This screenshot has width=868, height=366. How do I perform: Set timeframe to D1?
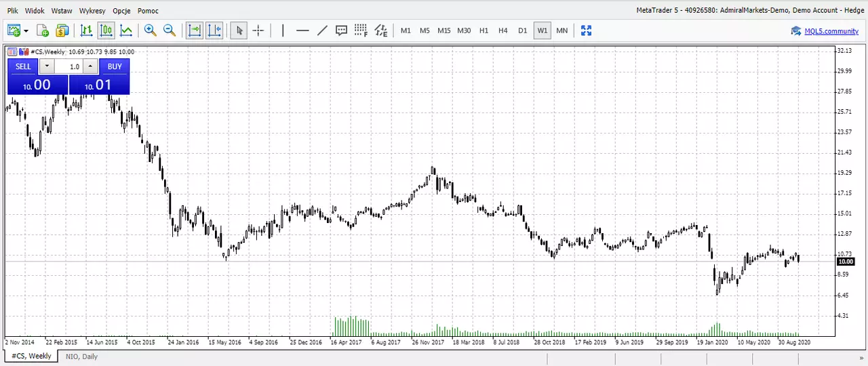(522, 30)
